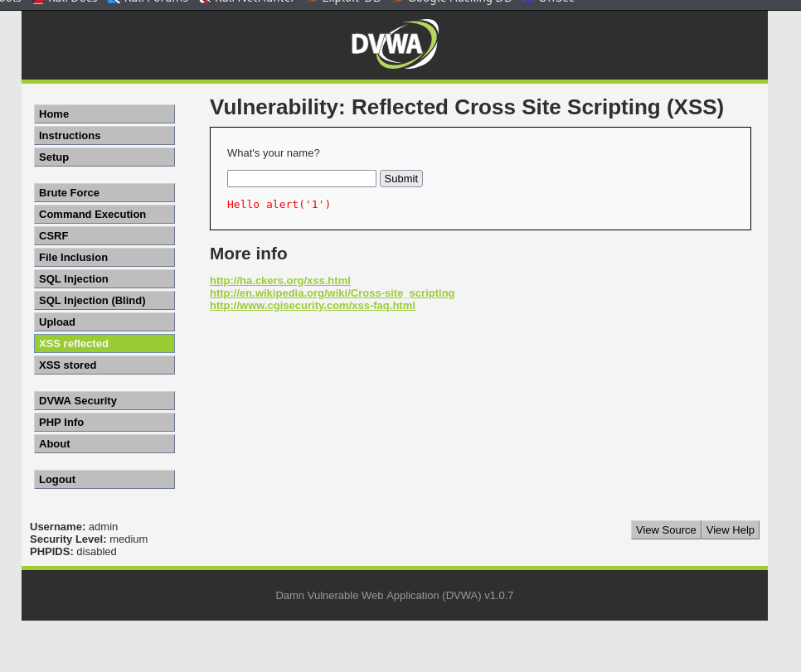This screenshot has width=801, height=672.
Task: Click the PHPIDS: disabled text
Action: 73,552
